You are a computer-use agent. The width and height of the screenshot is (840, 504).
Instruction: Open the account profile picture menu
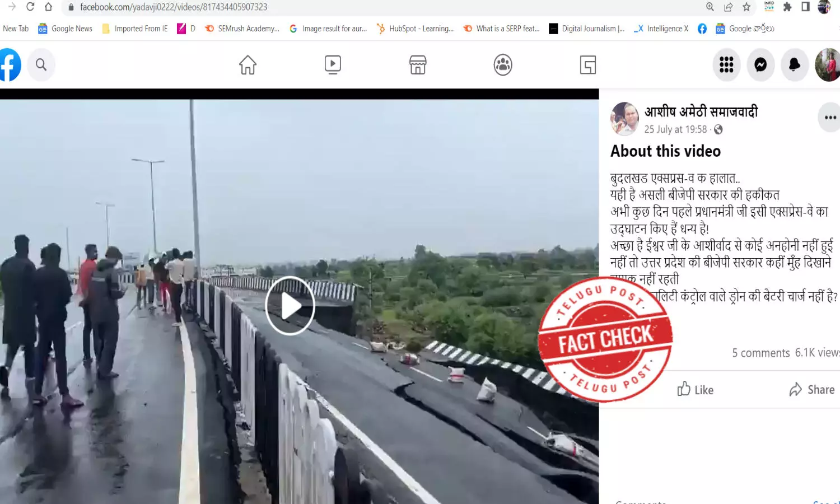pyautogui.click(x=827, y=65)
